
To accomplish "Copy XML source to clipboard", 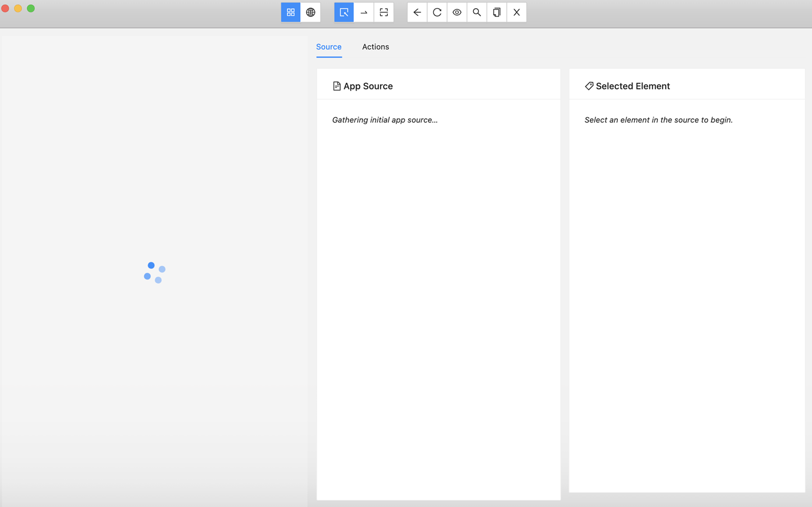I will click(x=497, y=12).
